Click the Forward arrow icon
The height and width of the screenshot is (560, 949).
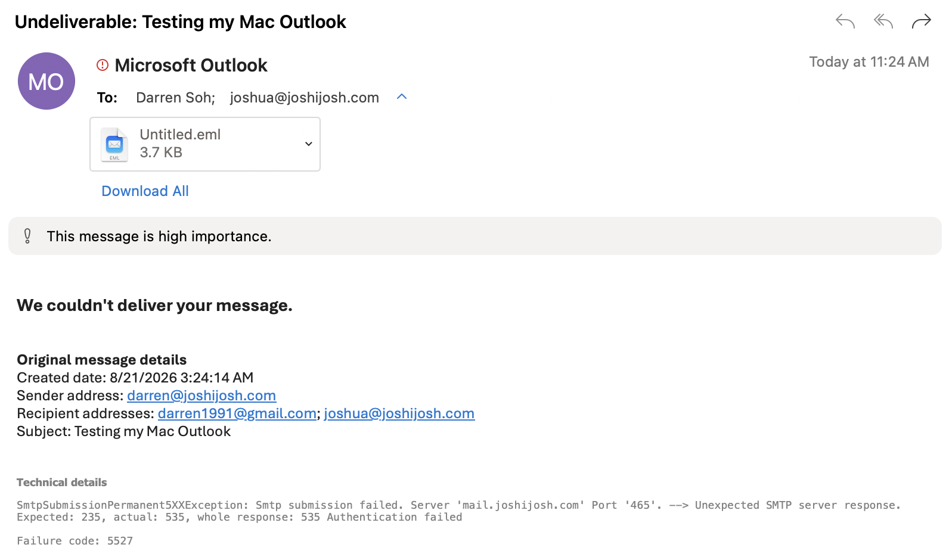922,21
